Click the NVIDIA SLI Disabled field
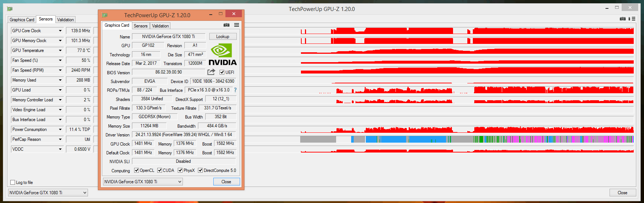Screen dimensions: 644x203 point(184,161)
